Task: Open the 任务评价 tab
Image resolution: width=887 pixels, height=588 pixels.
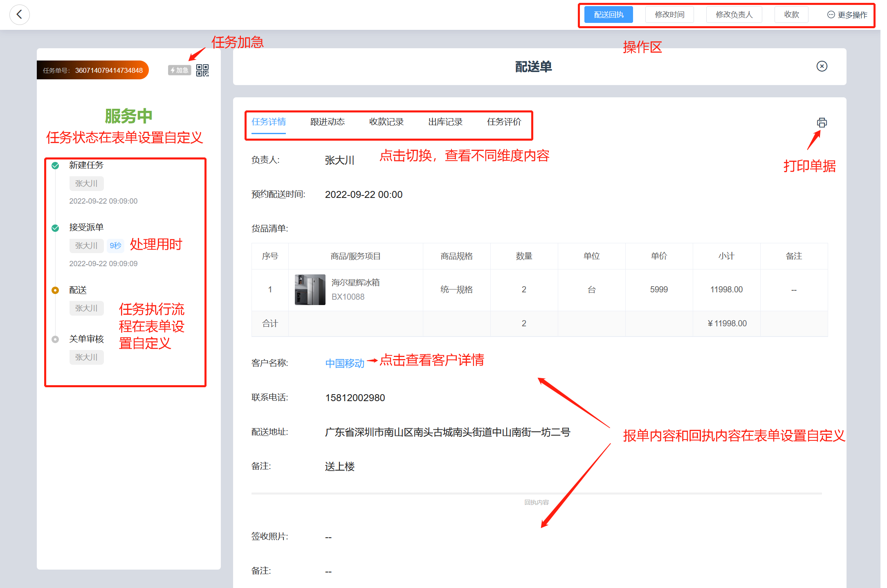Action: pyautogui.click(x=504, y=122)
